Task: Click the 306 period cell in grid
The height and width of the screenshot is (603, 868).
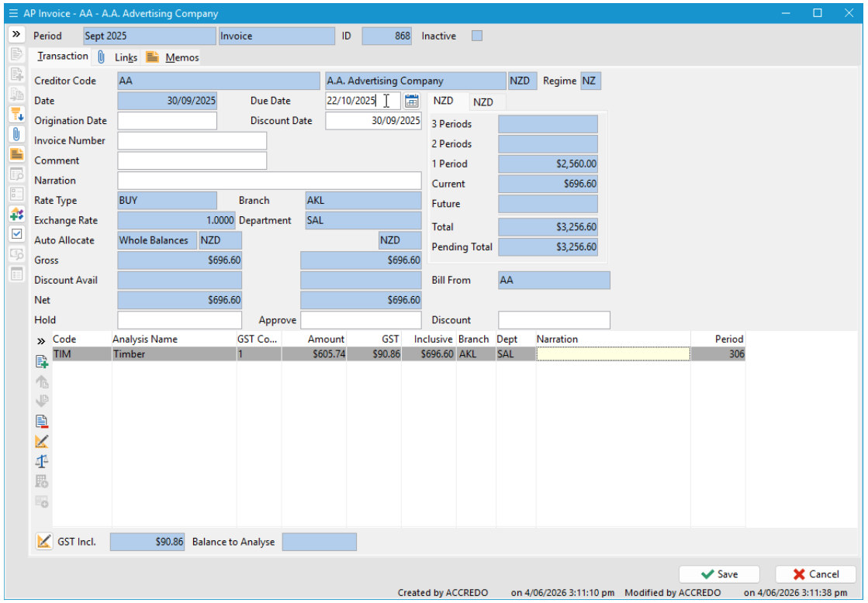Action: coord(718,354)
